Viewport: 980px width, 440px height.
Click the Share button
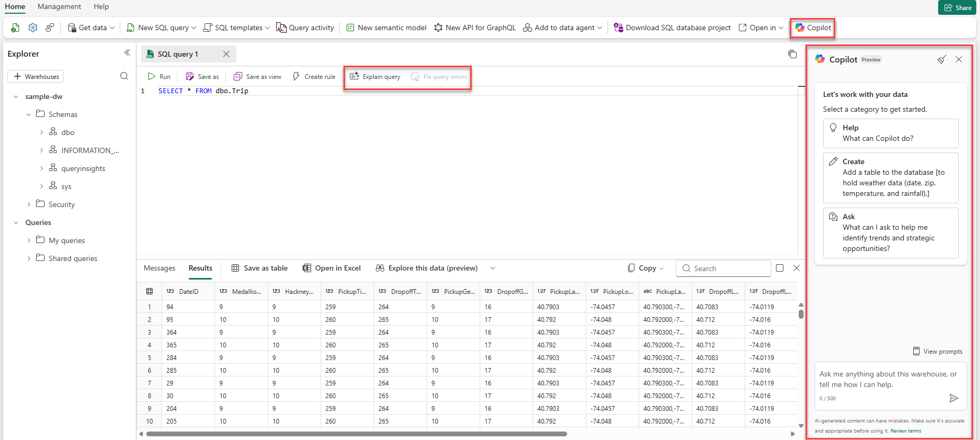pyautogui.click(x=957, y=7)
